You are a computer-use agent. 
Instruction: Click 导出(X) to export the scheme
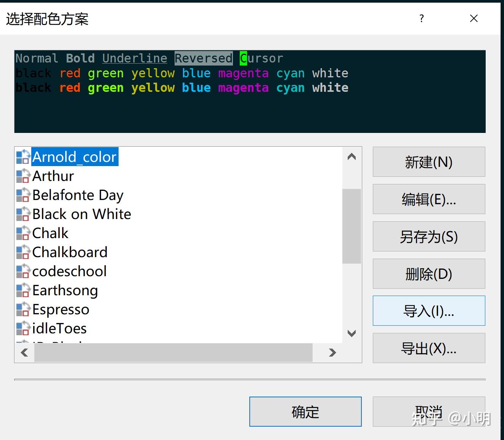tap(429, 348)
